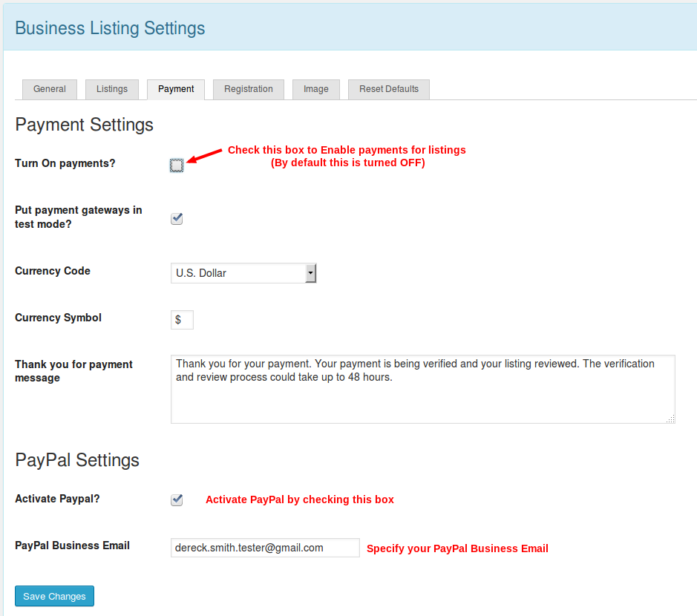Click the "Activate Paypal?" label text
The height and width of the screenshot is (616, 697).
point(57,499)
